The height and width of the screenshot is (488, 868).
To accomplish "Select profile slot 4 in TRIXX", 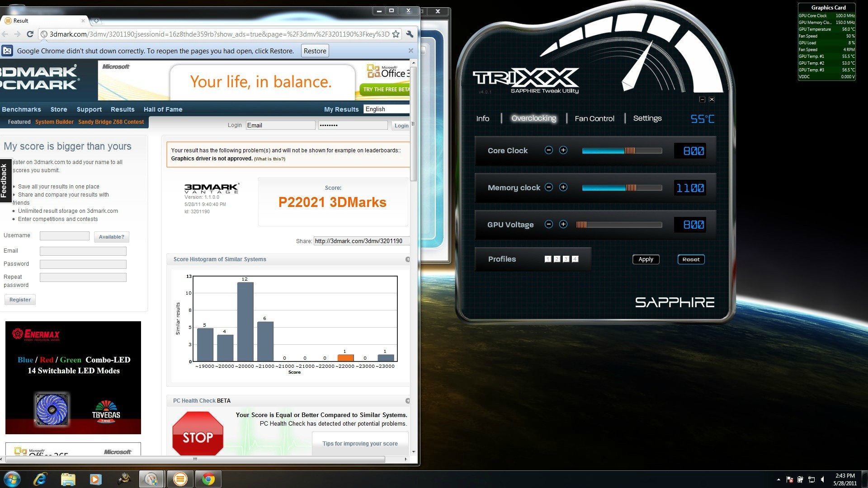I will coord(575,259).
